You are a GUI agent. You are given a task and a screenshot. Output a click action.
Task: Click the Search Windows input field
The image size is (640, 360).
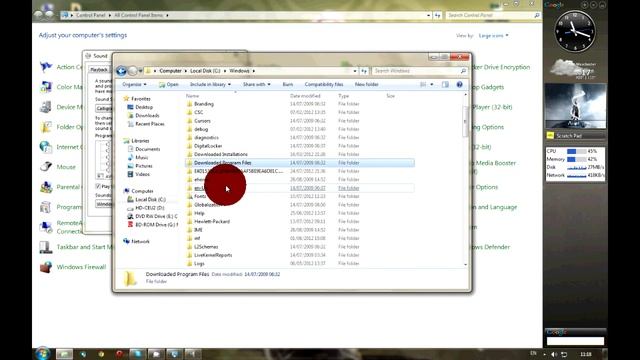point(416,71)
